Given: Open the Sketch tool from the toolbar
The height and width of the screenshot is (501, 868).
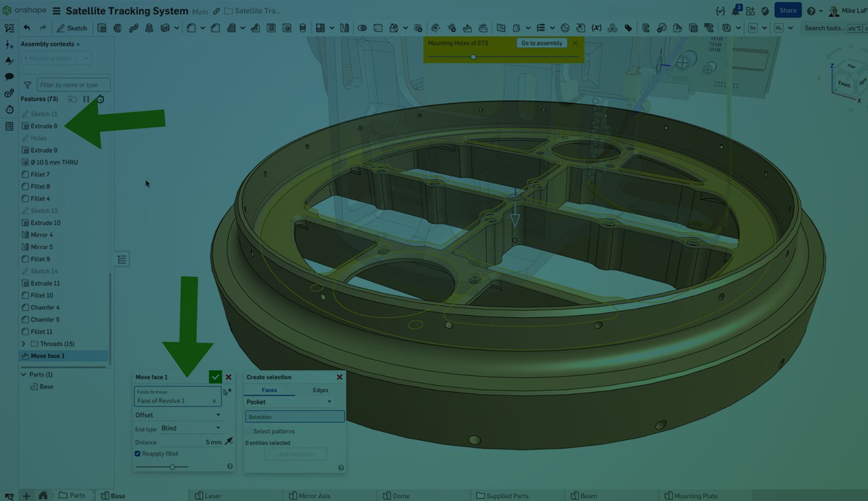Looking at the screenshot, I should [72, 28].
